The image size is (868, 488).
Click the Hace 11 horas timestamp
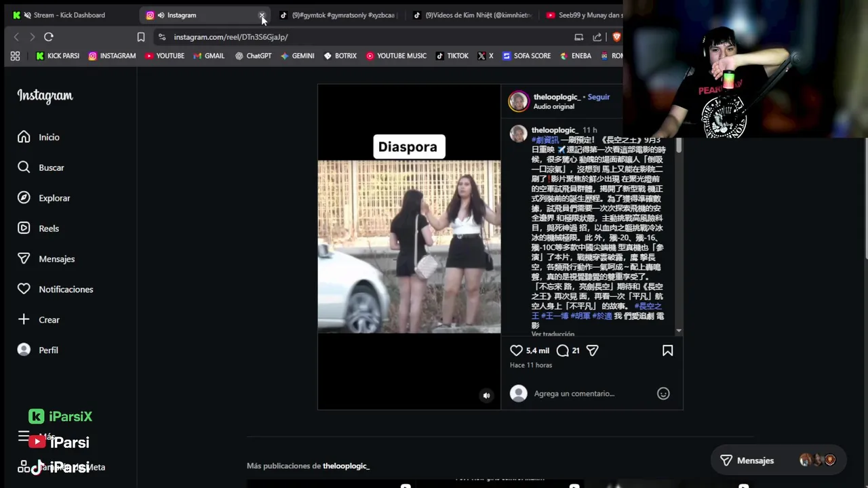point(531,365)
